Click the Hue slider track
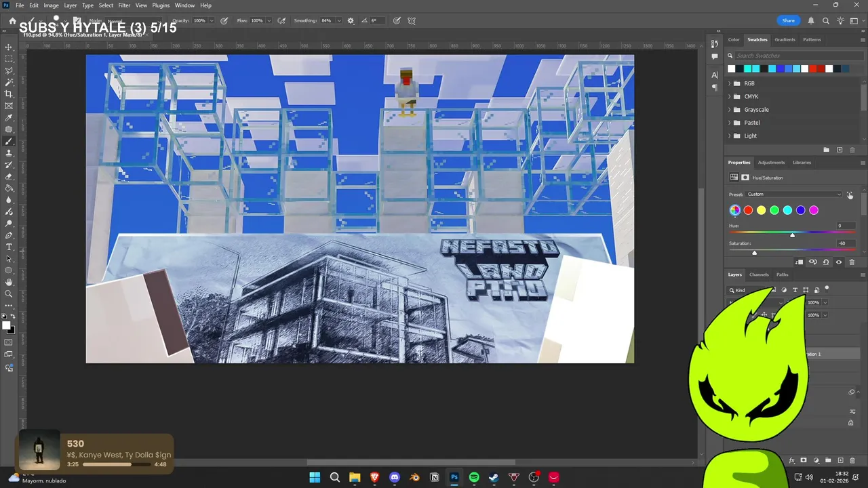The image size is (868, 488). click(793, 233)
